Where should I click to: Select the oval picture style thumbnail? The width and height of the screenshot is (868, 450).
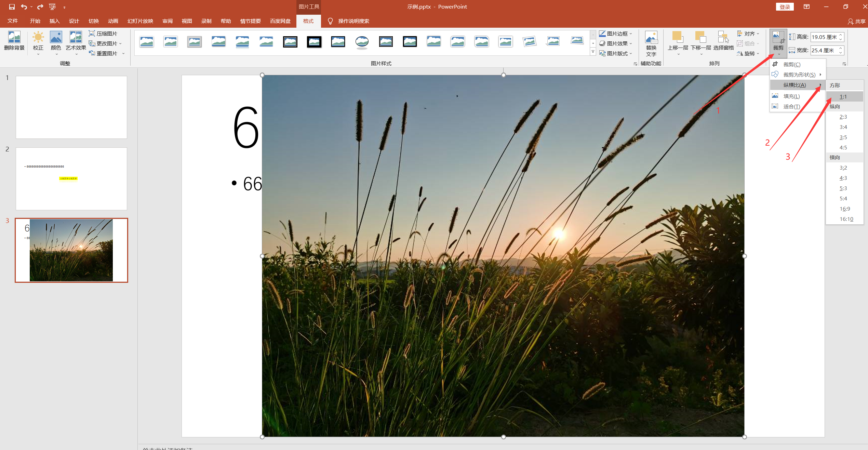coord(362,42)
